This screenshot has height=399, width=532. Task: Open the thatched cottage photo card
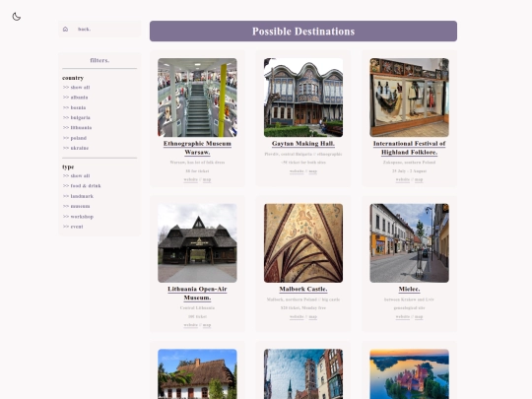pyautogui.click(x=197, y=374)
